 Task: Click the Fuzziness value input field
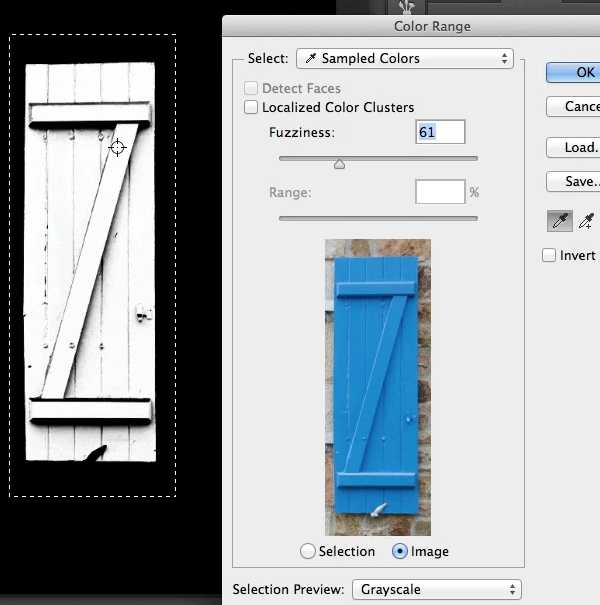(x=440, y=132)
